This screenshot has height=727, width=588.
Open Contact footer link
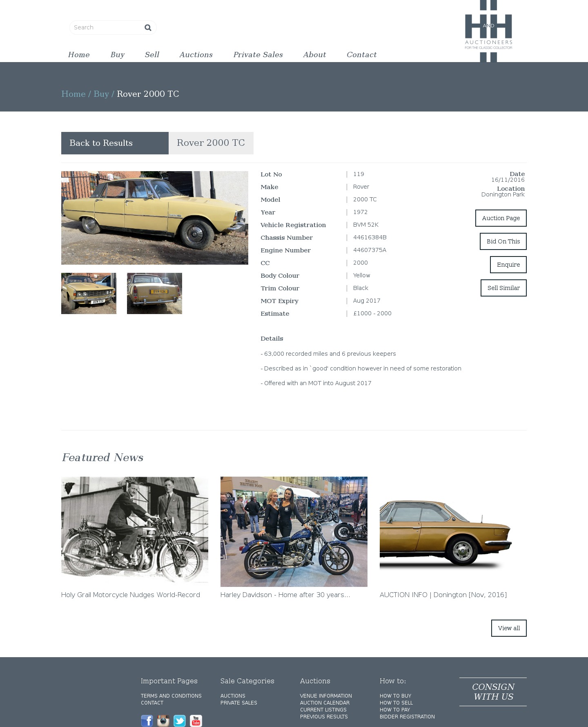152,703
